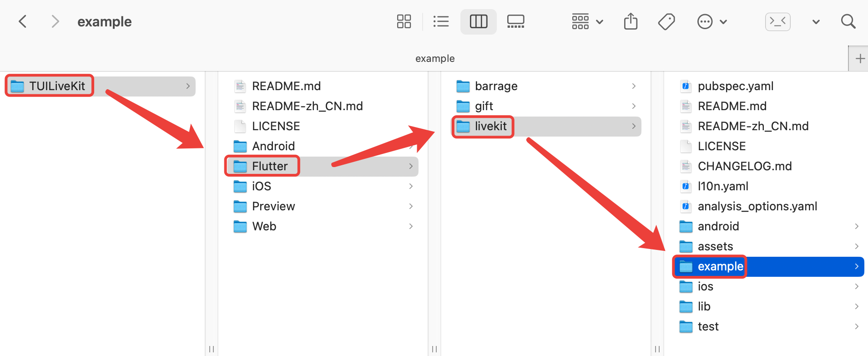Open the barrage folder
This screenshot has height=356, width=868.
546,86
